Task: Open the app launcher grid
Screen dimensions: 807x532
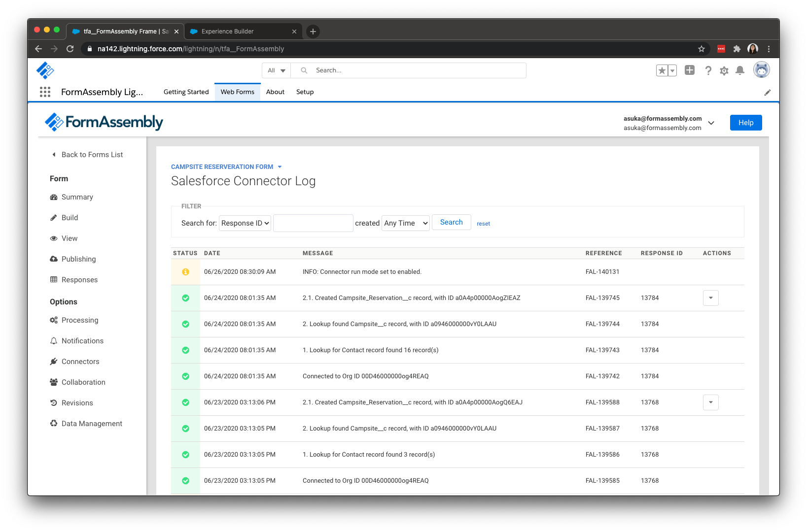Action: pos(45,92)
